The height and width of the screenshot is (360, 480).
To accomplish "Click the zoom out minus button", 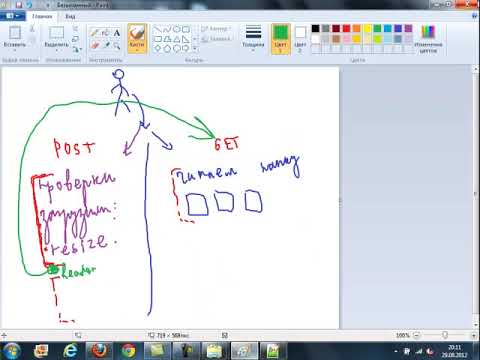I will [417, 335].
